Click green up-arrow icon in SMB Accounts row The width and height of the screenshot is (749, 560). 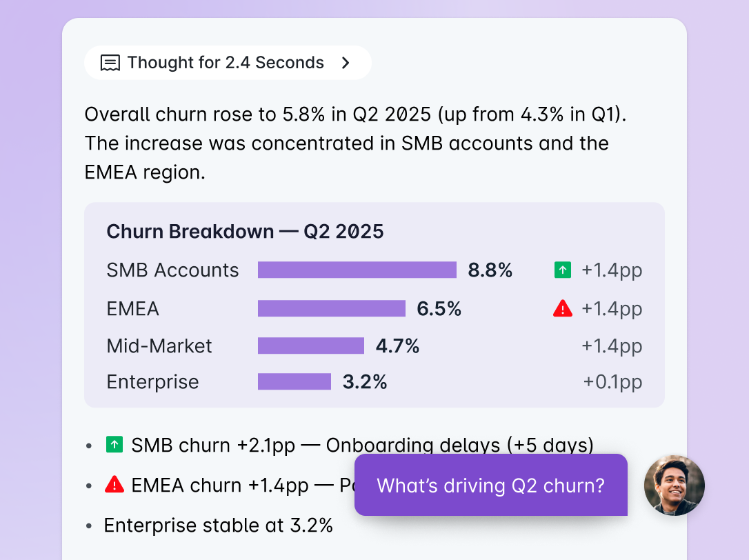563,270
